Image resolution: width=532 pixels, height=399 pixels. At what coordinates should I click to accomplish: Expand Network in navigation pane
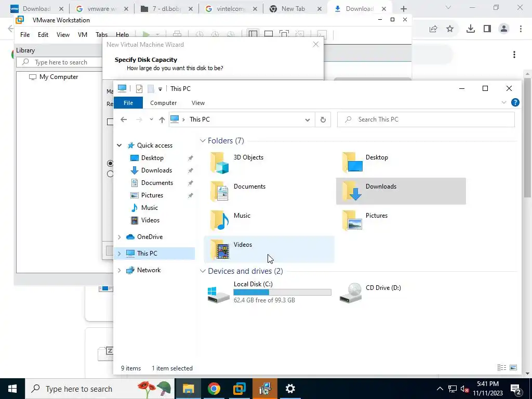point(119,270)
